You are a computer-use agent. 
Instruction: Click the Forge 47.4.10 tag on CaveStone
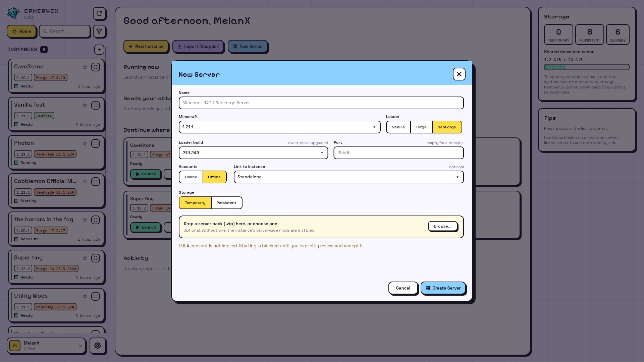51,78
